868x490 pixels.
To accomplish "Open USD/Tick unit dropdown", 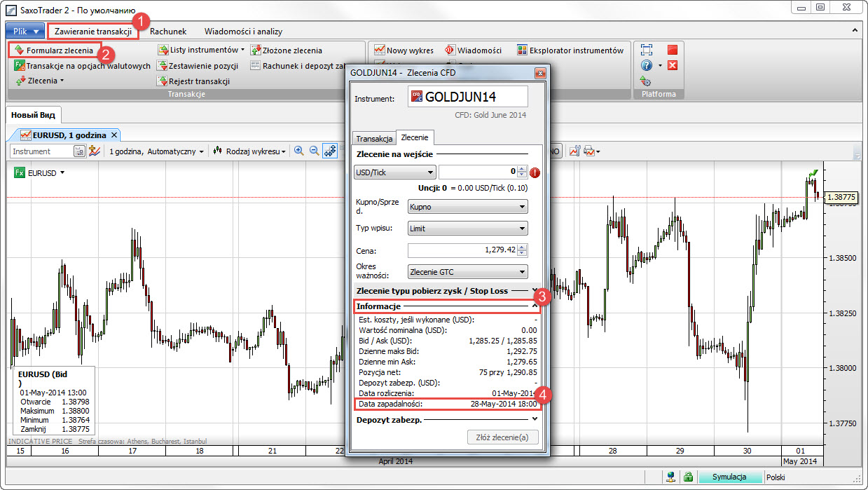I will tap(395, 172).
